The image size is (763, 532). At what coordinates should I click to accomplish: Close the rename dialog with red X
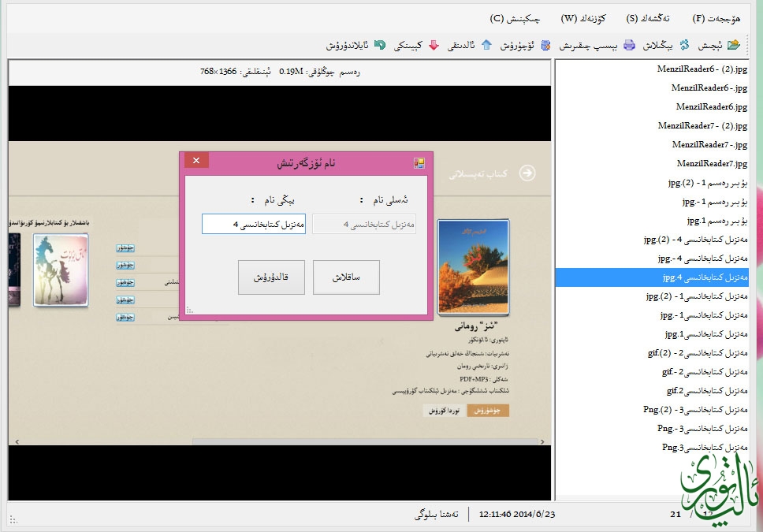pos(196,161)
